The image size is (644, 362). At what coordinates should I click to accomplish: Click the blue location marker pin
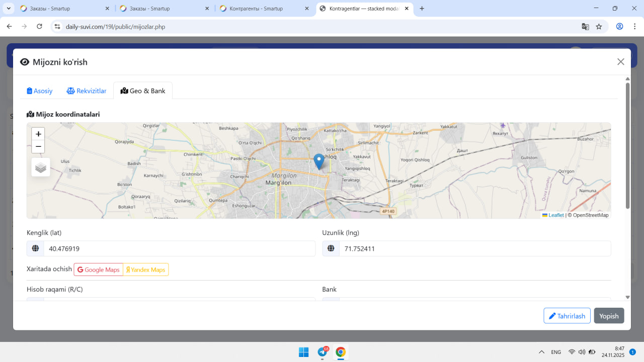[318, 161]
